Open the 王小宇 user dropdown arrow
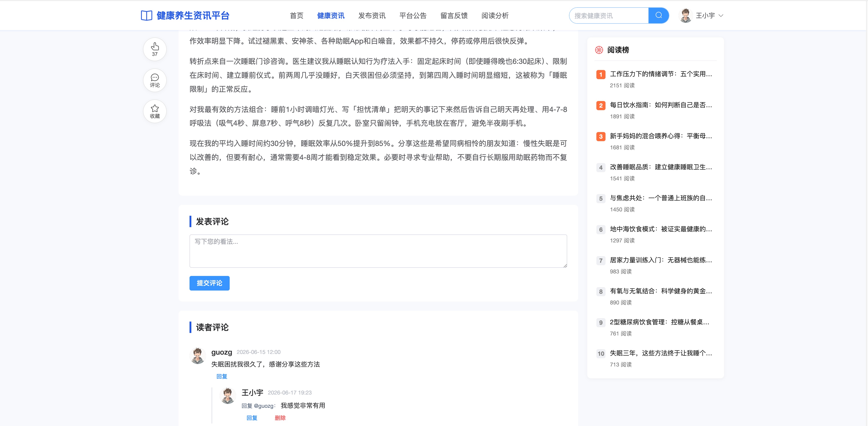Screen dimensions: 868x426 pyautogui.click(x=721, y=16)
